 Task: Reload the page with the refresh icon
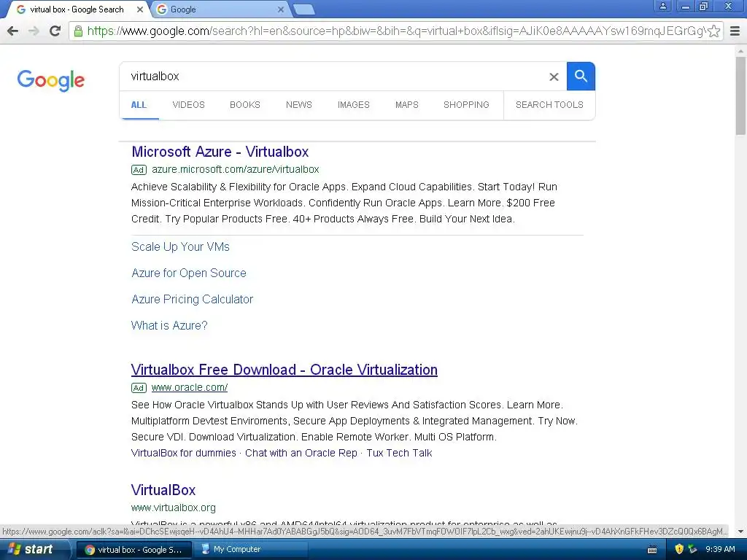click(55, 31)
